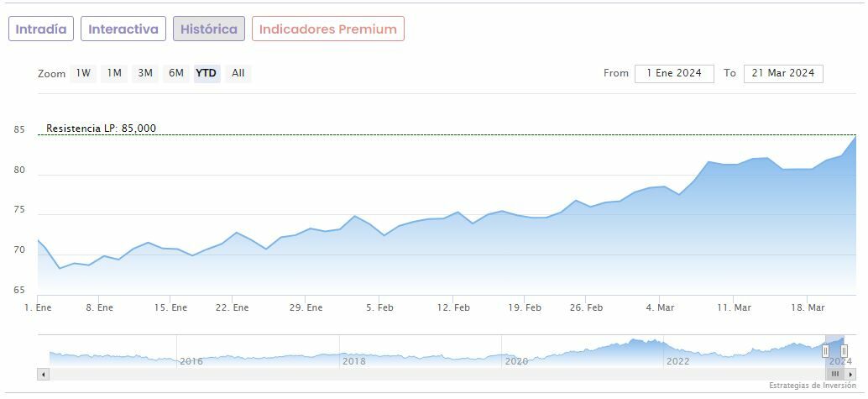Click the navigator scrollbar thumb grip
The width and height of the screenshot is (868, 399).
pyautogui.click(x=835, y=374)
